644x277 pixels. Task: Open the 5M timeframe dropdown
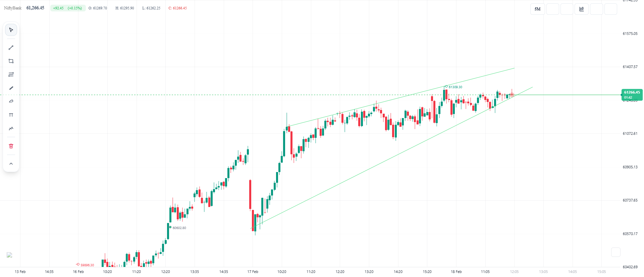tap(537, 9)
